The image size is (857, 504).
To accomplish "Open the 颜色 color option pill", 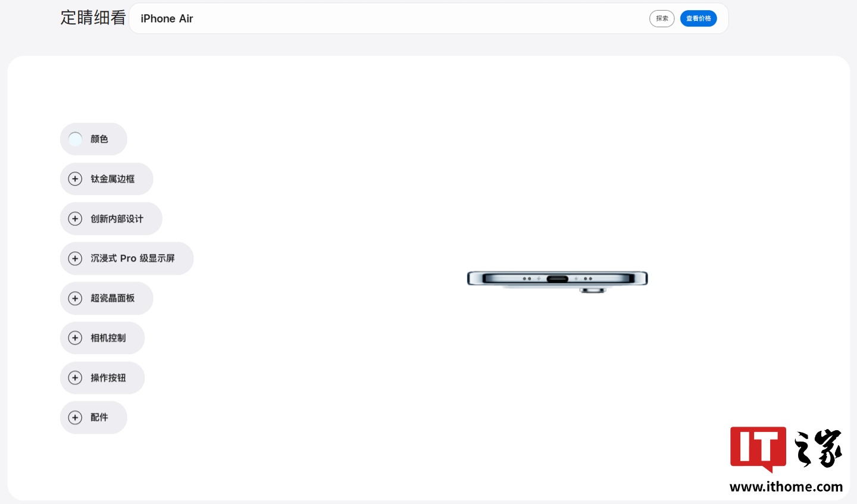I will [x=93, y=139].
